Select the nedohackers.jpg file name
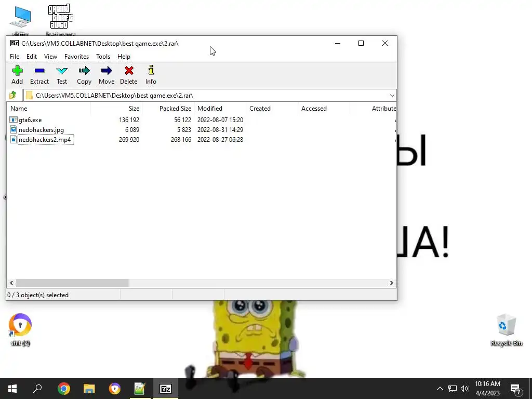 pos(41,129)
